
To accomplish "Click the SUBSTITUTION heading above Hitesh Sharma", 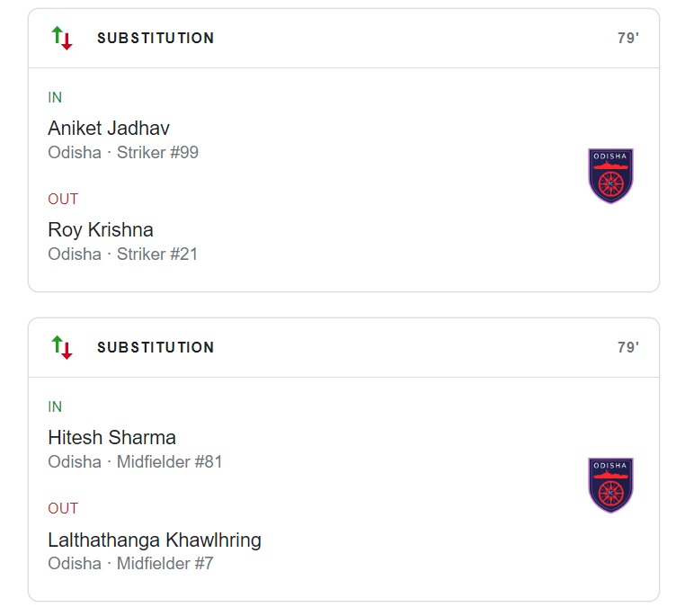I will [156, 348].
